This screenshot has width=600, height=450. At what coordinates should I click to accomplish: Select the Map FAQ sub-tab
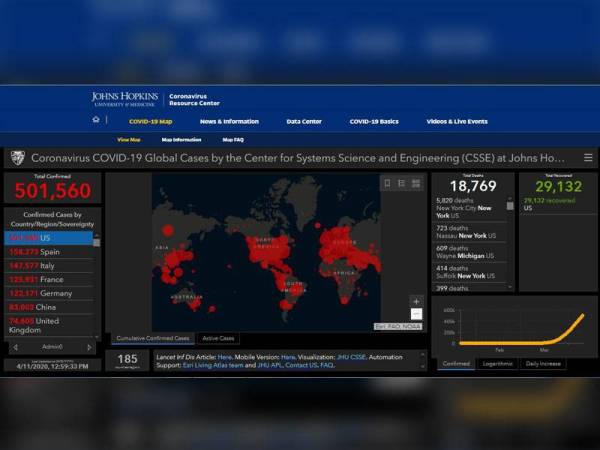click(233, 140)
